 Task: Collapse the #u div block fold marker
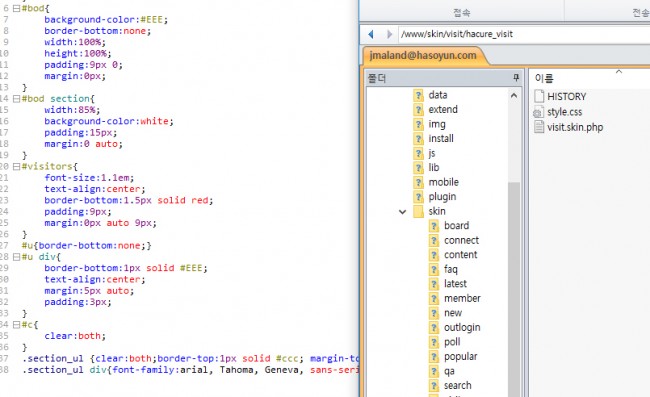(x=16, y=257)
